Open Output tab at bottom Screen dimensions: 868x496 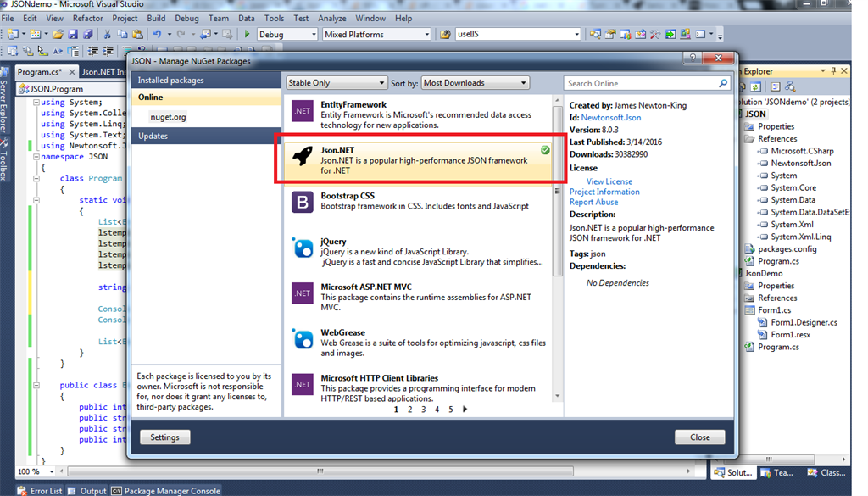click(87, 491)
